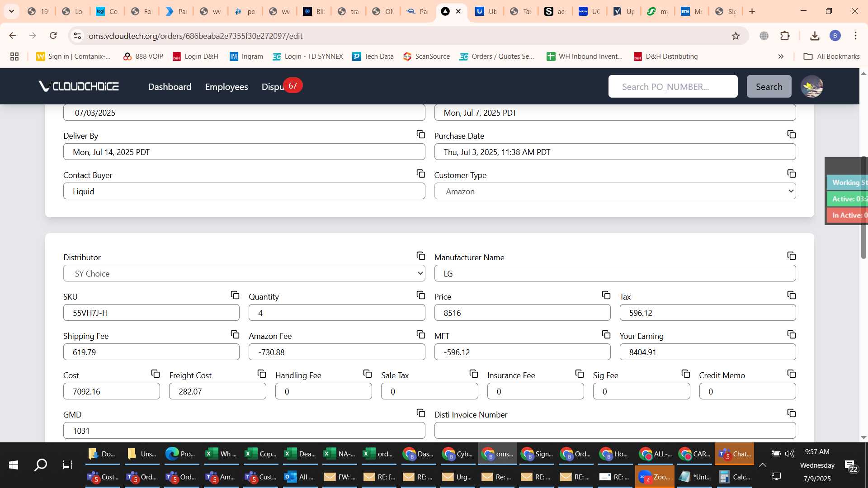868x488 pixels.
Task: Click the Working status side panel label
Action: [x=848, y=183]
